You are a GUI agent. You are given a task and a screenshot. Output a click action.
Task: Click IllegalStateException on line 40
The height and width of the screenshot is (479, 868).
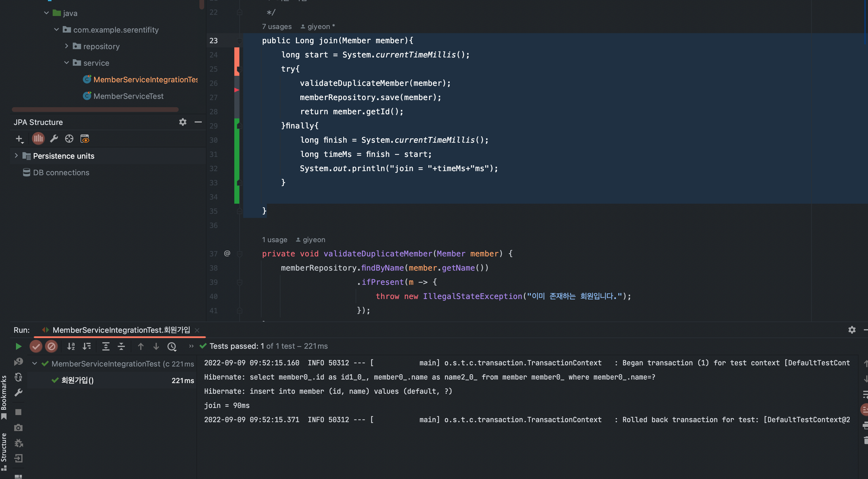[472, 296]
